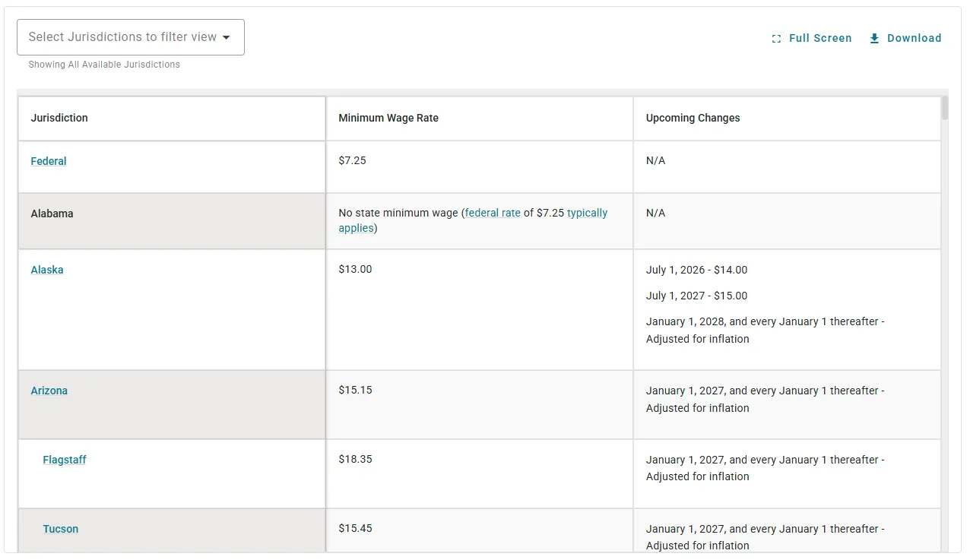Click the Download arrow icon

874,38
